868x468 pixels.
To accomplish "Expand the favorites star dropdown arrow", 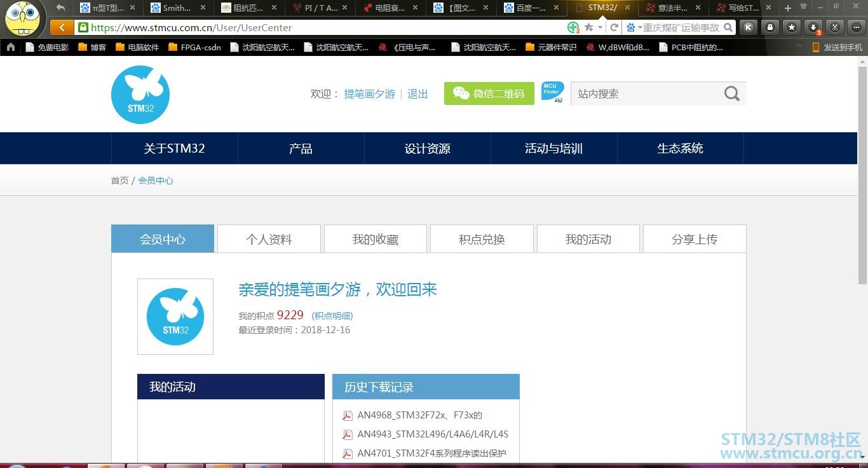I will pyautogui.click(x=600, y=28).
